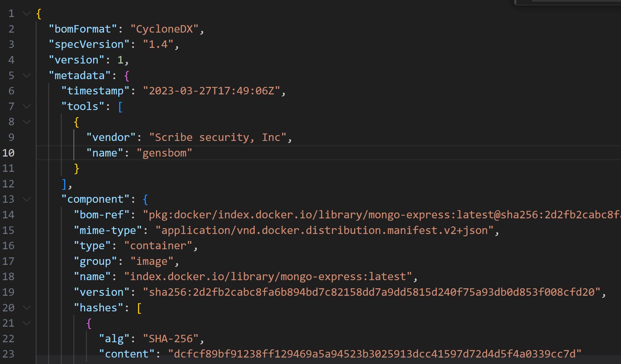Click line number 2 in the gutter
Image resolution: width=621 pixels, height=364 pixels.
point(11,29)
